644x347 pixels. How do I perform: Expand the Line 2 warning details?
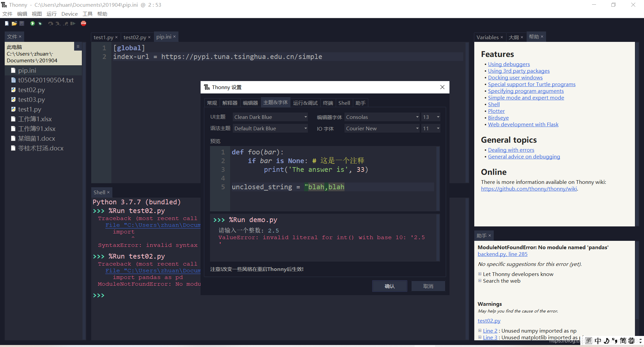click(x=480, y=331)
